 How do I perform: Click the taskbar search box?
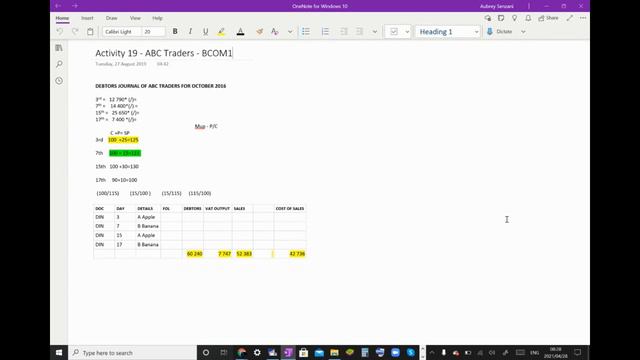[132, 353]
